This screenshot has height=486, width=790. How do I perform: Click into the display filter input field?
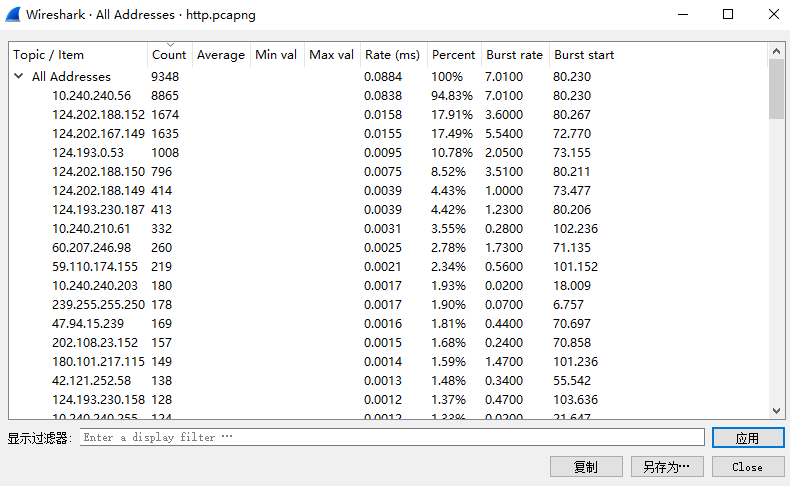(x=392, y=437)
